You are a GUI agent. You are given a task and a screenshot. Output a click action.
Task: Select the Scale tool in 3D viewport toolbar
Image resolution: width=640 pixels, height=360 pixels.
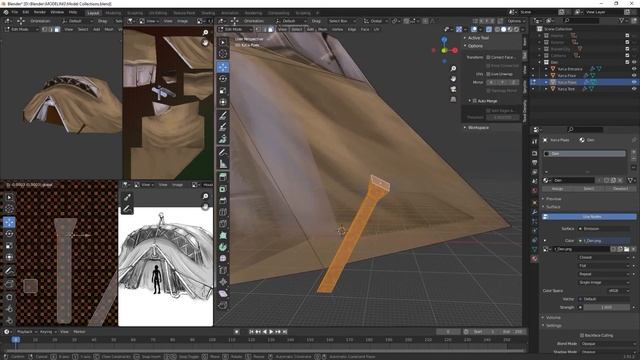(223, 90)
